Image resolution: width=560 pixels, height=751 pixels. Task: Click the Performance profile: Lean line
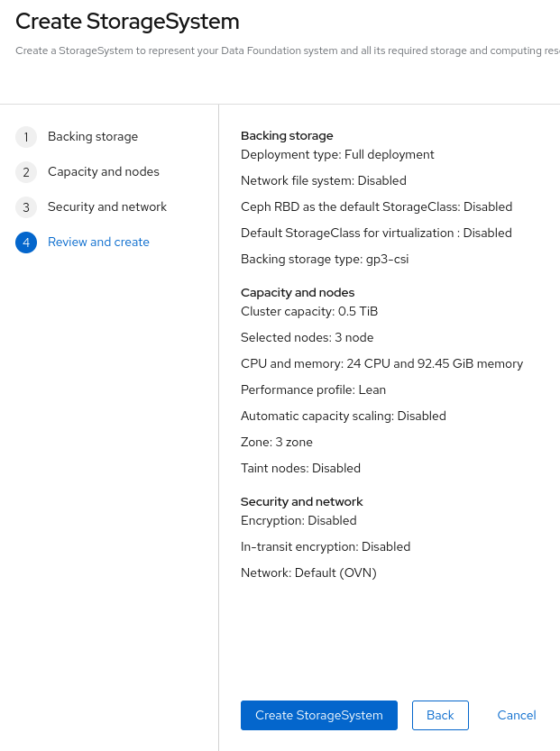coord(313,390)
